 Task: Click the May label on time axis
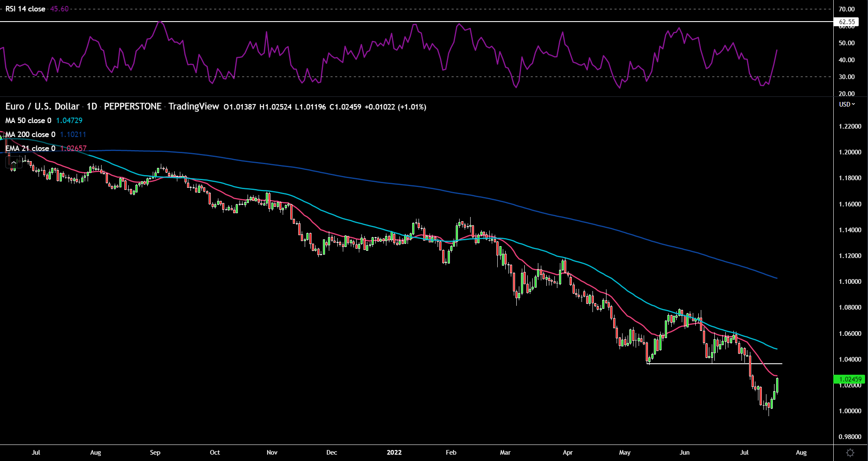pos(625,453)
